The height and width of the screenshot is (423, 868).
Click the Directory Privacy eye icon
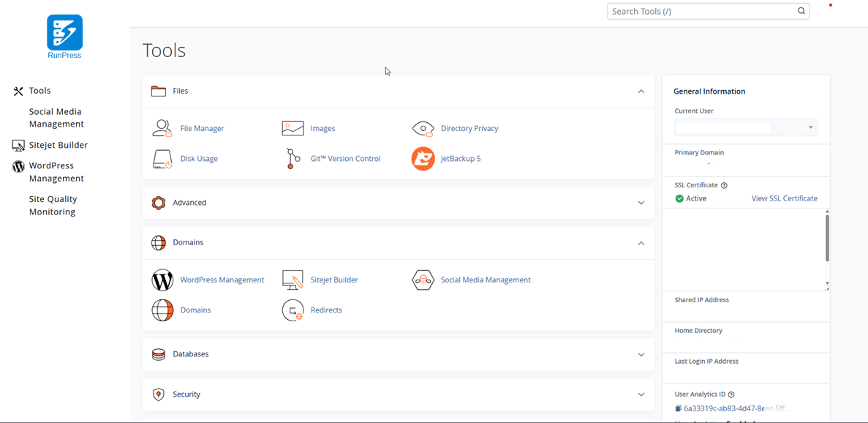click(423, 129)
